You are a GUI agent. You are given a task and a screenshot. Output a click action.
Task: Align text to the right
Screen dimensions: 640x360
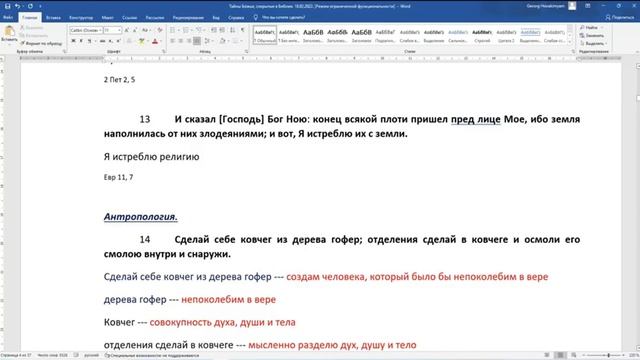click(189, 41)
